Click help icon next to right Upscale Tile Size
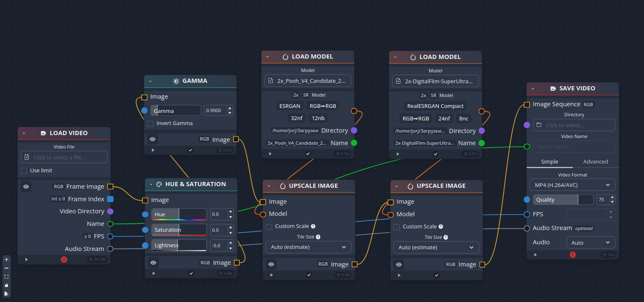Screen dimensions: 644x302 point(446,237)
